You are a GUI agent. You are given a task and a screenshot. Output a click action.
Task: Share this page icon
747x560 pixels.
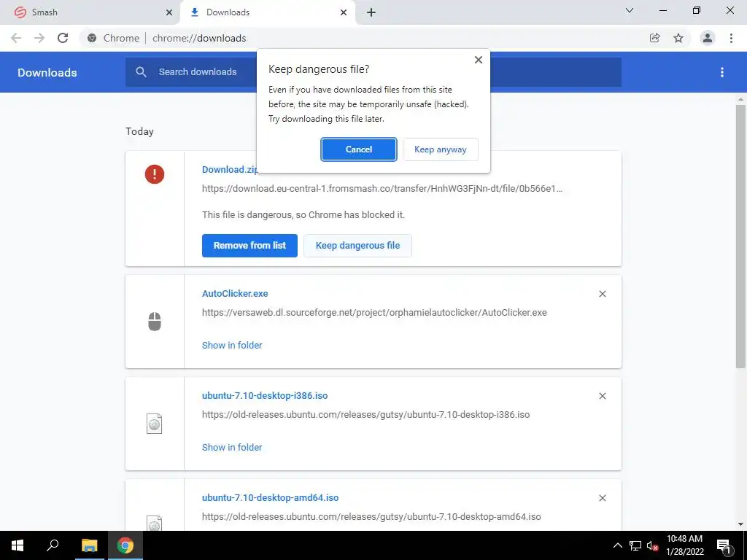pyautogui.click(x=655, y=38)
